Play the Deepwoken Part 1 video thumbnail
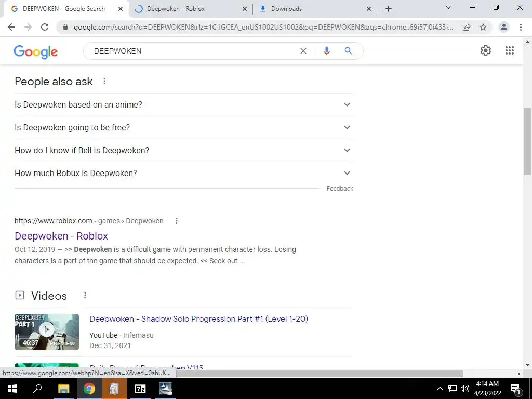The height and width of the screenshot is (399, 532). pyautogui.click(x=47, y=332)
